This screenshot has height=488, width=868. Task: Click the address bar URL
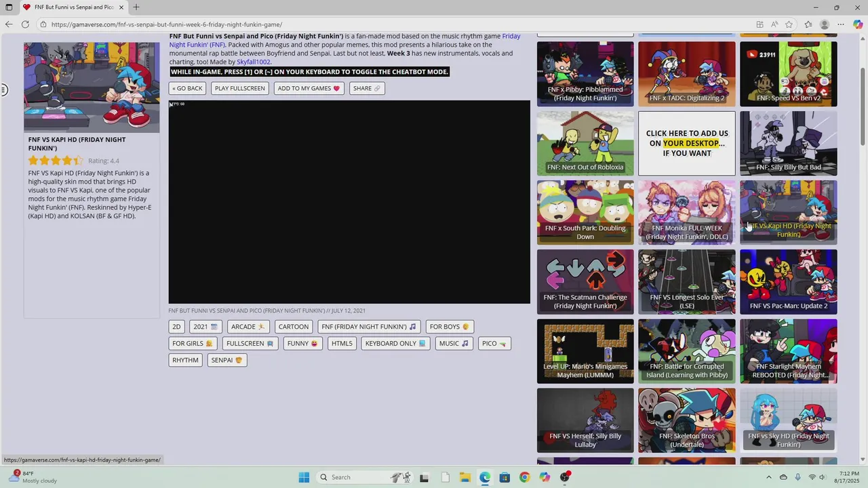167,24
